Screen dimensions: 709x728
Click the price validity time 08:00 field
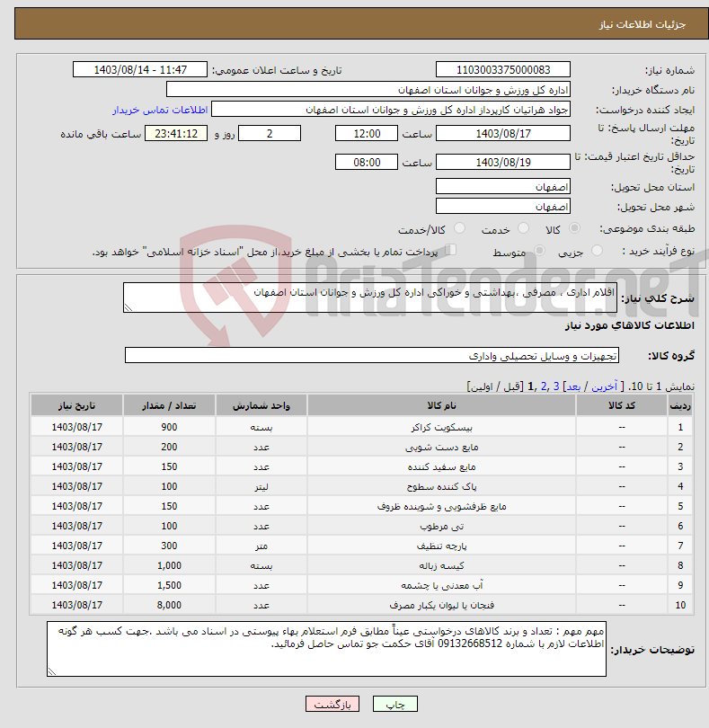click(x=367, y=162)
